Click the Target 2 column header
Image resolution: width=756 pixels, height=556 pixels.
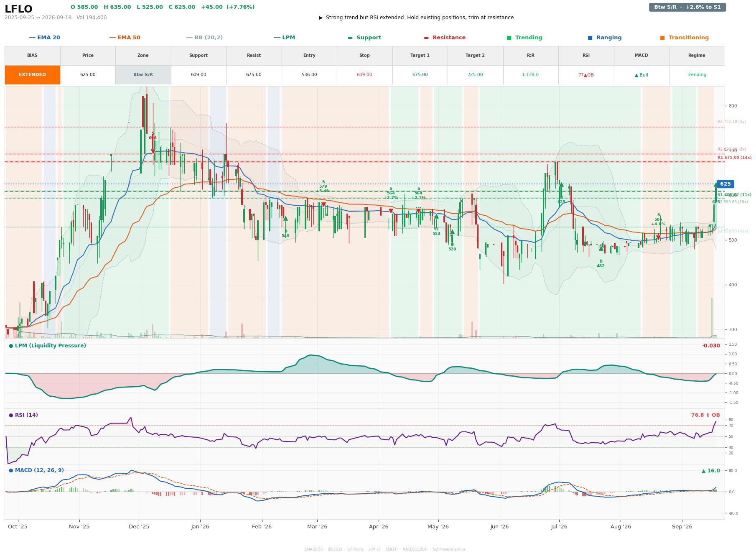(x=475, y=56)
